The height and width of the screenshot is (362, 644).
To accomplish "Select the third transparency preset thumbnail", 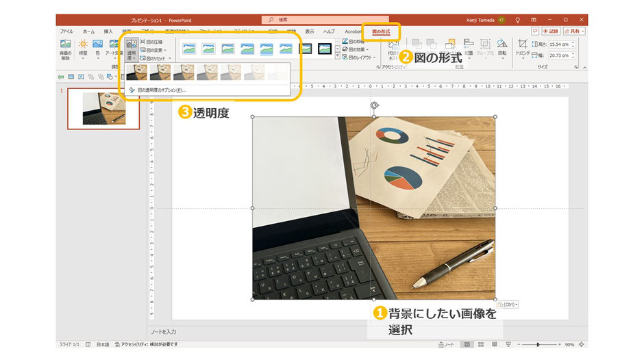I will point(184,73).
